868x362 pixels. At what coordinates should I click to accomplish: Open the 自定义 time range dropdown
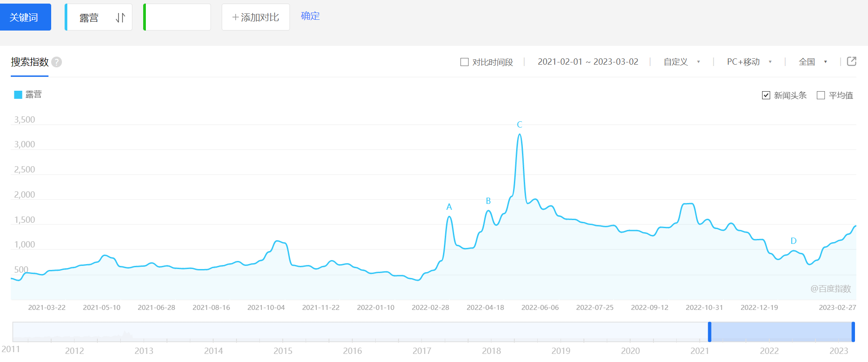pos(681,62)
